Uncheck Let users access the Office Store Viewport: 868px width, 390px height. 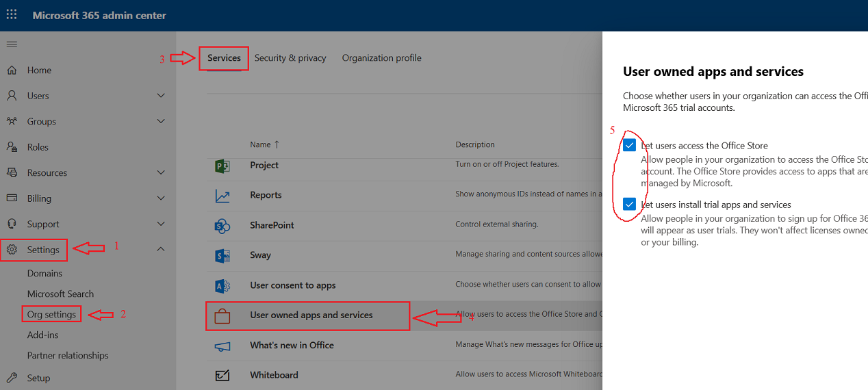[x=630, y=145]
